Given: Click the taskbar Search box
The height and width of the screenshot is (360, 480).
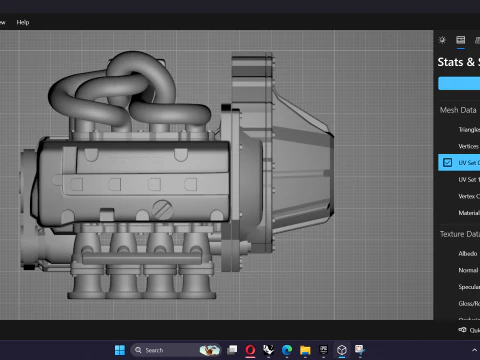Looking at the screenshot, I should click(175, 350).
